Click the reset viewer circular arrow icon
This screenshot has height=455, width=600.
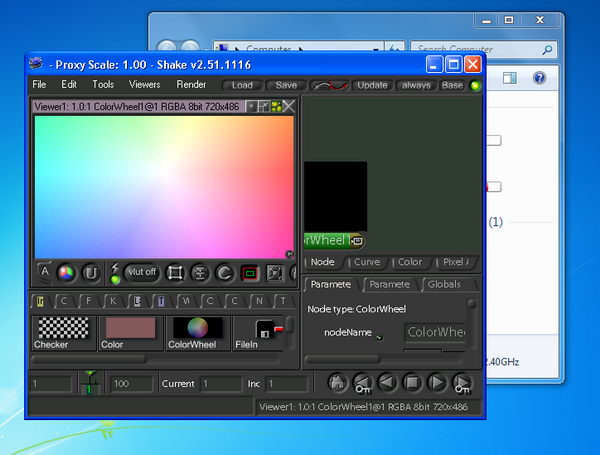225,272
